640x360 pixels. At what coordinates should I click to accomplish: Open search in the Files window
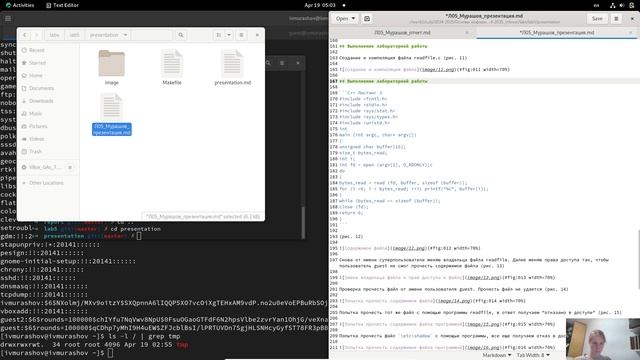tap(181, 35)
